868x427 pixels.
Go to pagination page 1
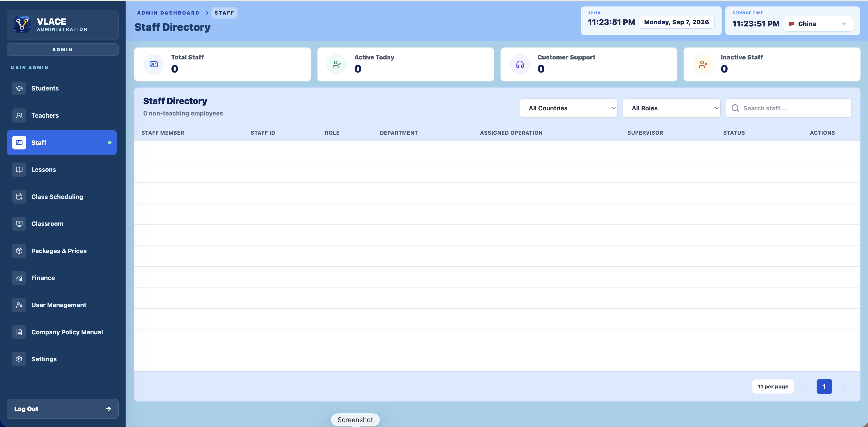(x=824, y=386)
